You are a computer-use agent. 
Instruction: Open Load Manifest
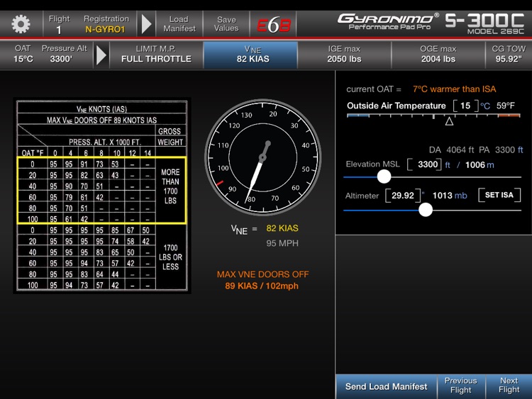[179, 24]
